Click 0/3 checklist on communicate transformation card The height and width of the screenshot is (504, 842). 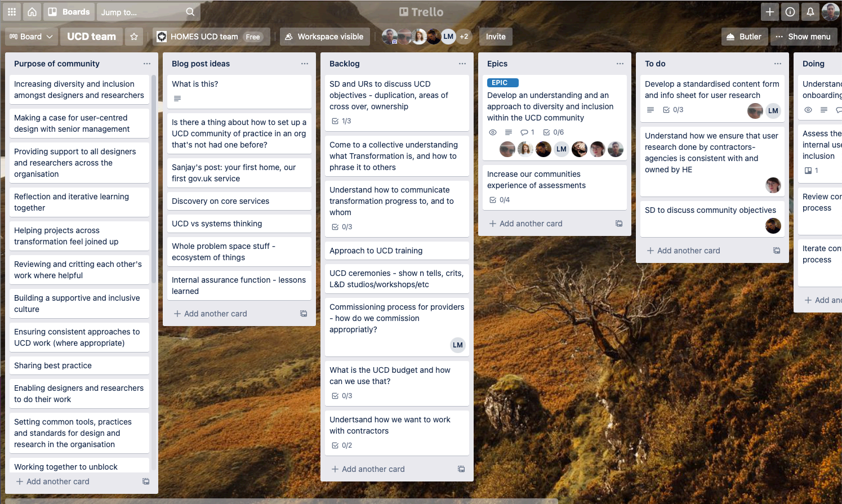[342, 227]
